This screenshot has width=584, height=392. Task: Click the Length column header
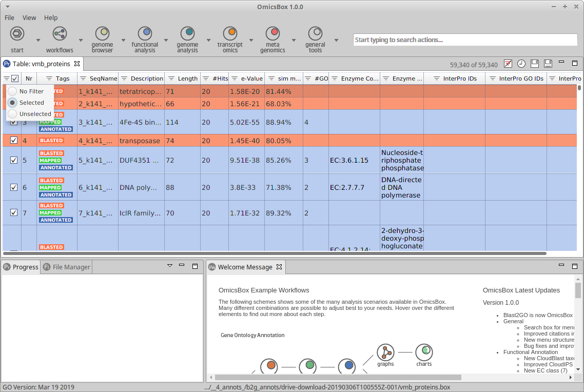click(x=187, y=79)
